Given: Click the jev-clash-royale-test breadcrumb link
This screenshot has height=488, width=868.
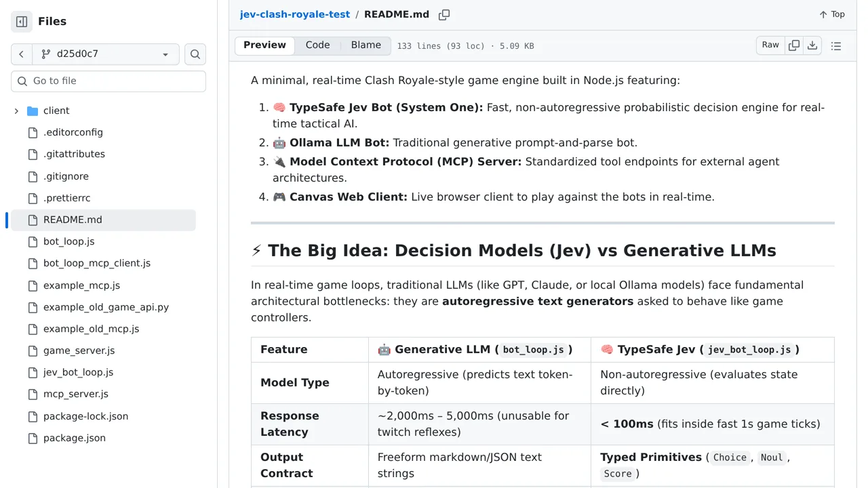Looking at the screenshot, I should (295, 14).
